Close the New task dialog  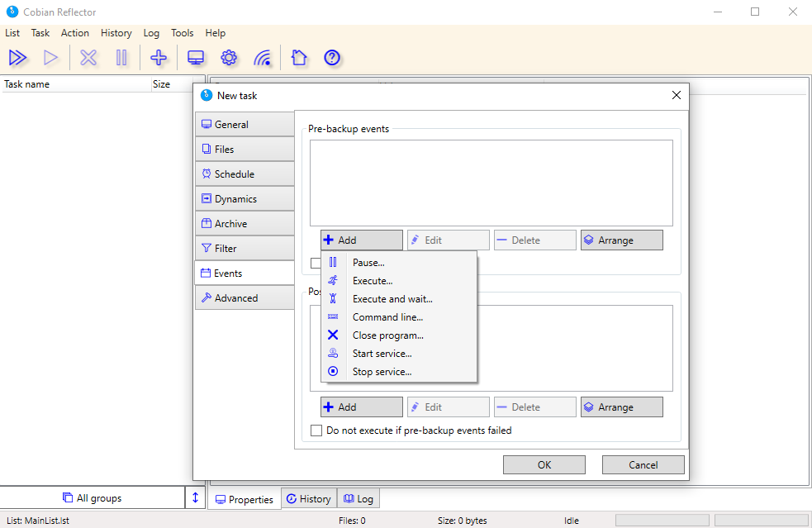pos(677,95)
